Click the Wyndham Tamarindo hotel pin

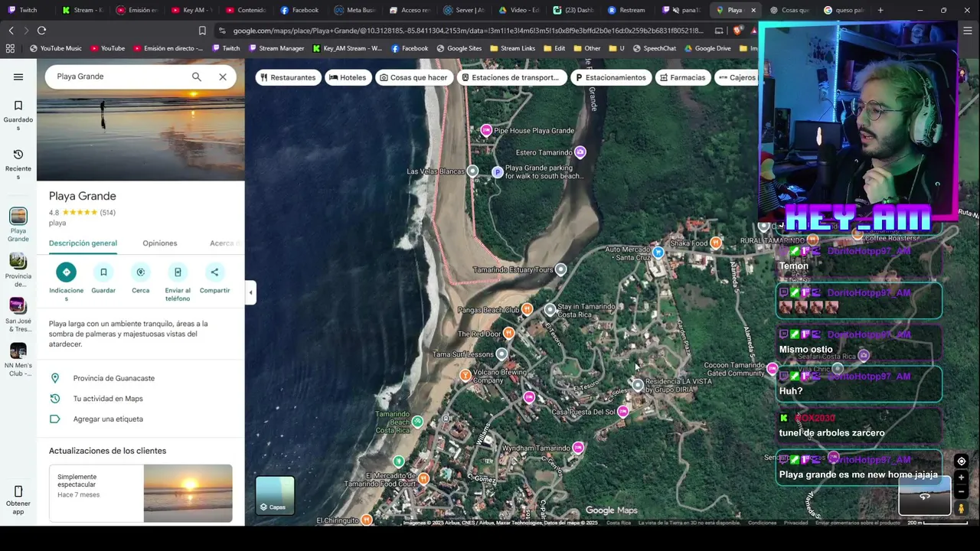578,448
